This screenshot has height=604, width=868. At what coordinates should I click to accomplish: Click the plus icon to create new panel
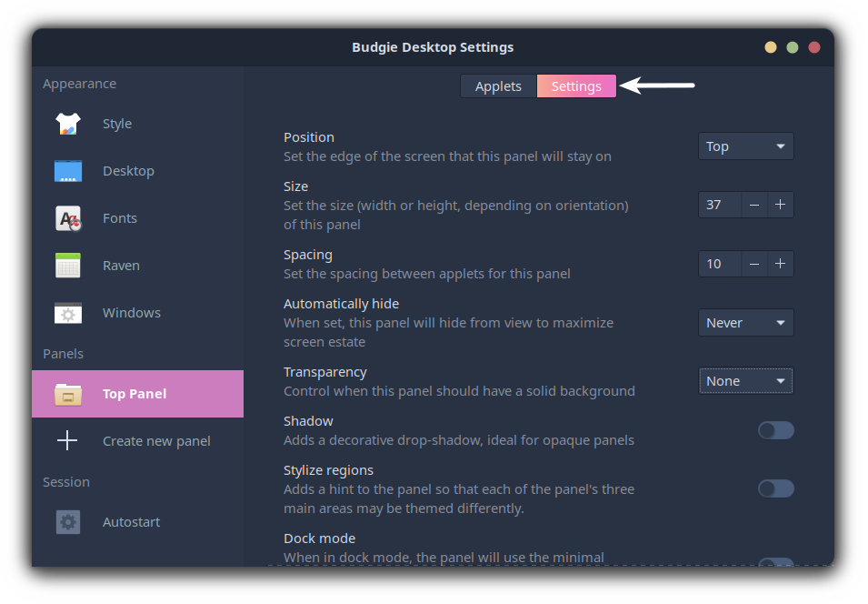pyautogui.click(x=67, y=440)
